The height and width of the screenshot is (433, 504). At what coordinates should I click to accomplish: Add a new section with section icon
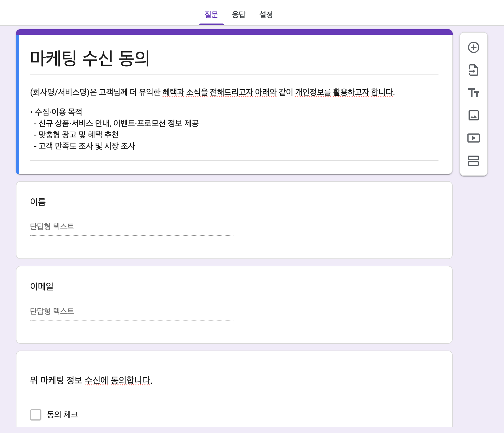(473, 161)
